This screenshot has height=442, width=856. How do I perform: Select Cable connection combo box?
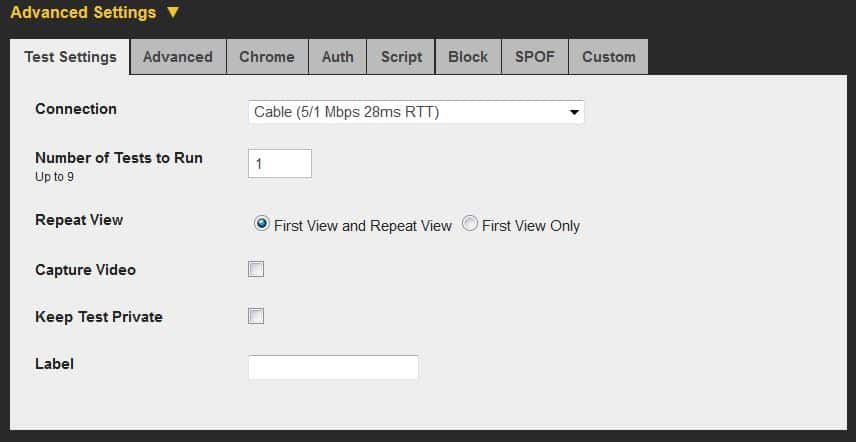point(416,112)
